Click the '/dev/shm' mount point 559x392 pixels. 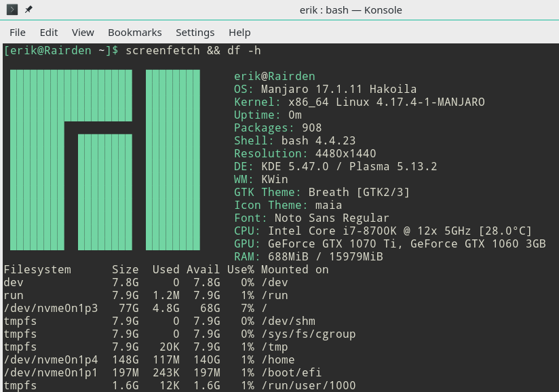click(288, 321)
